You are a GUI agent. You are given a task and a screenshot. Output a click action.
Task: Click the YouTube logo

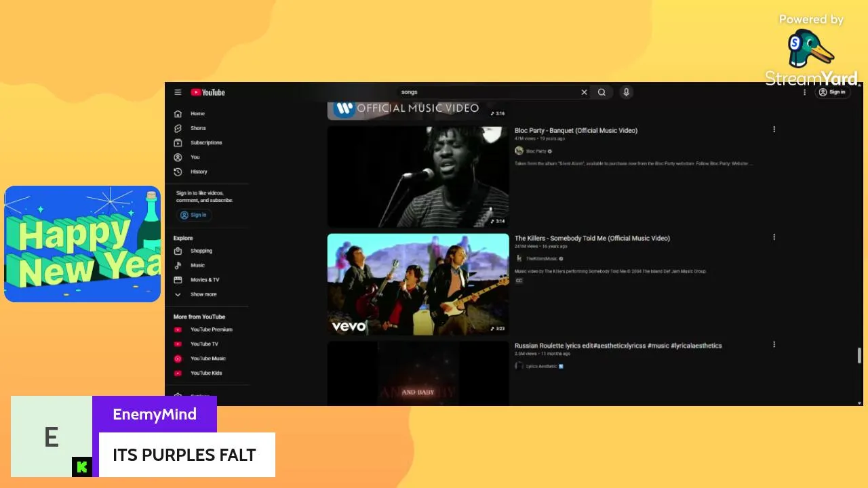(208, 92)
